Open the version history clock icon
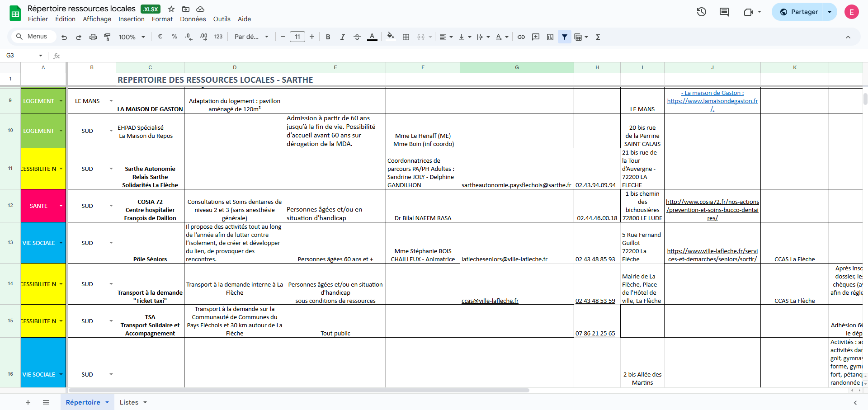This screenshot has width=868, height=410. tap(701, 12)
